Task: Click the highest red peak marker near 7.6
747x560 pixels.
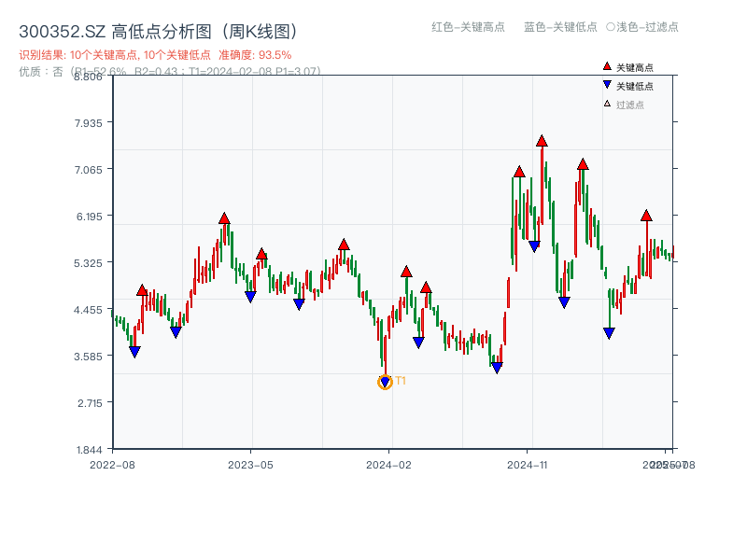Action: (542, 141)
